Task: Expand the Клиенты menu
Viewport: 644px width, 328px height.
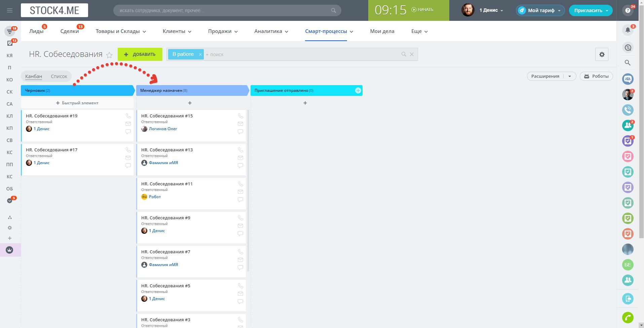Action: pos(177,31)
